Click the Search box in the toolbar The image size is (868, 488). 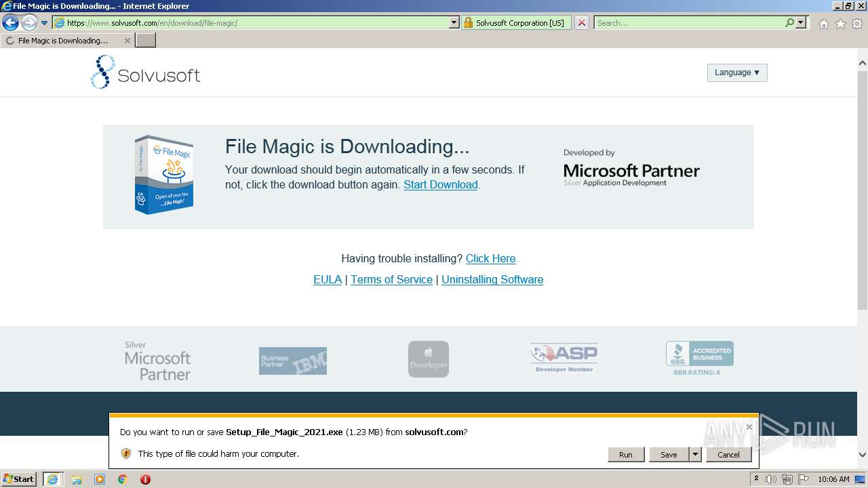click(689, 22)
